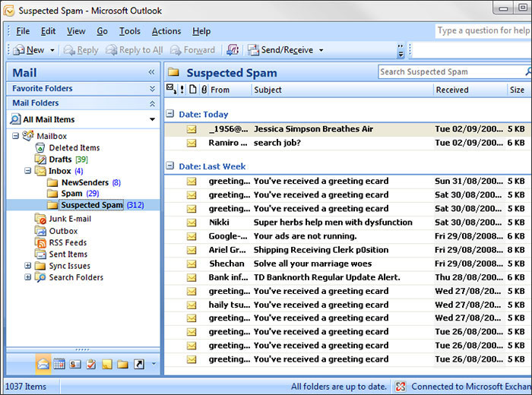Click the Reply button

pos(81,50)
